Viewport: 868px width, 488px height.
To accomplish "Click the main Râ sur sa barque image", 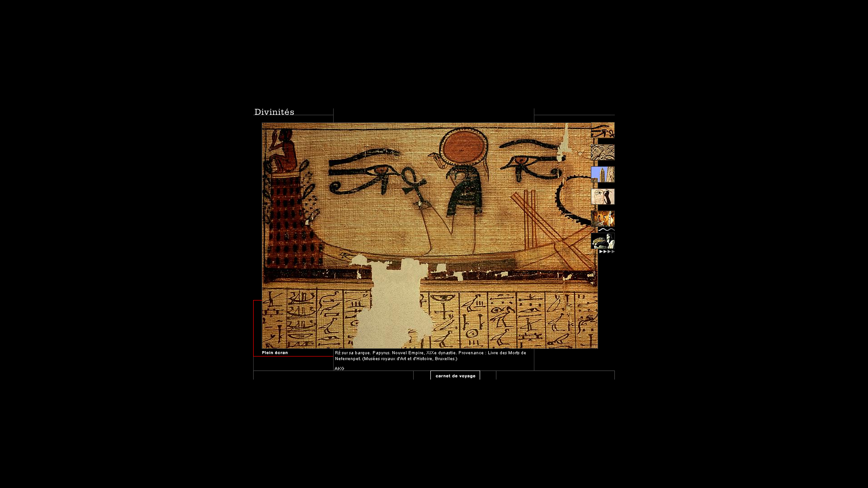I will tap(429, 235).
